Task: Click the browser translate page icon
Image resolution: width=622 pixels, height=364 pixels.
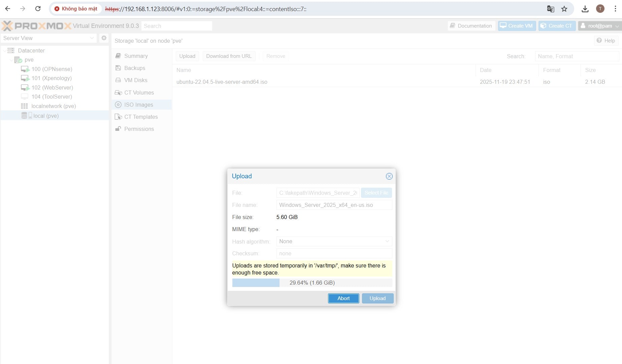Action: point(550,9)
